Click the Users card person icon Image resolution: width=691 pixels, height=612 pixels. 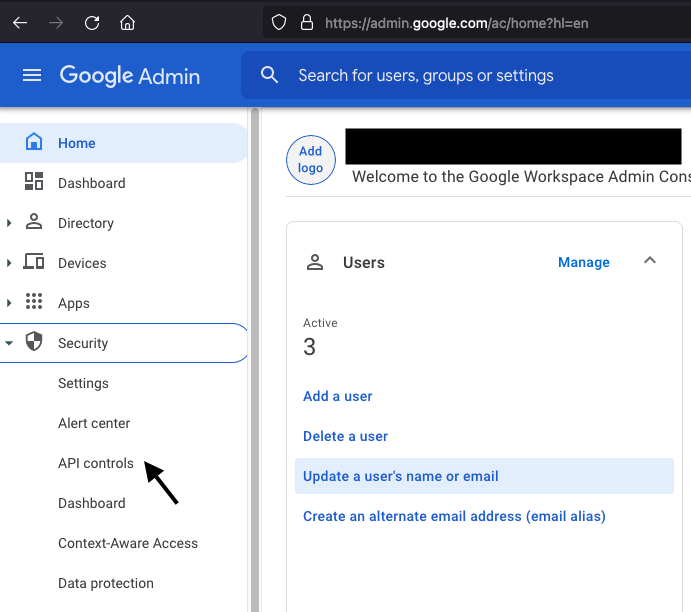(x=315, y=262)
